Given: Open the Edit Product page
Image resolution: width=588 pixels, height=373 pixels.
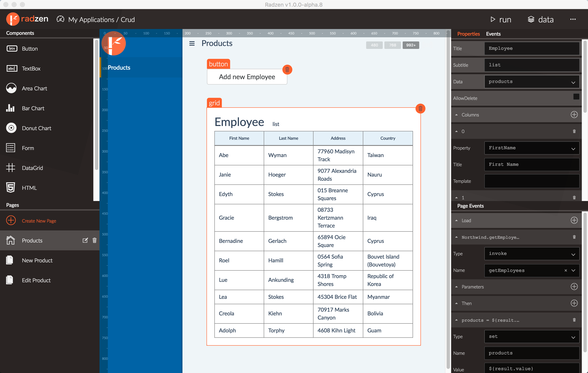Looking at the screenshot, I should [x=36, y=280].
